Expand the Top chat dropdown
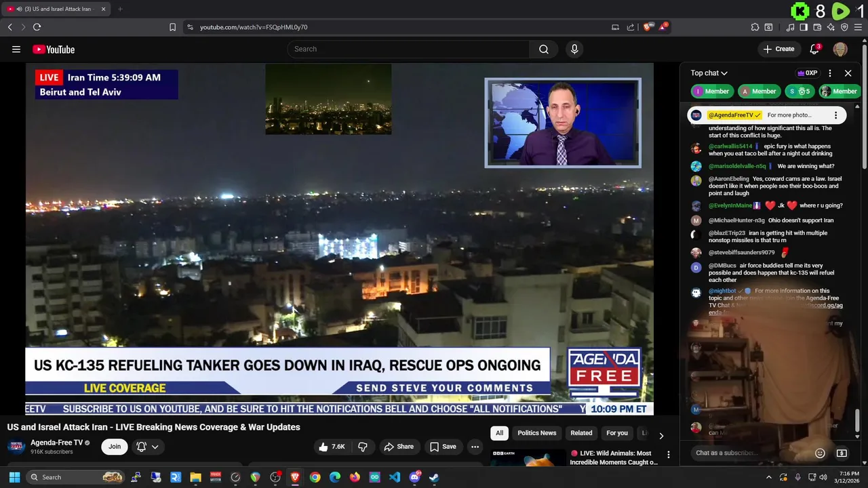 (709, 73)
